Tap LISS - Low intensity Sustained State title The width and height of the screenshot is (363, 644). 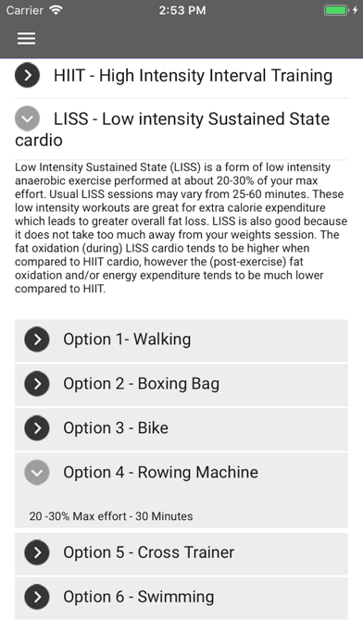point(172,129)
